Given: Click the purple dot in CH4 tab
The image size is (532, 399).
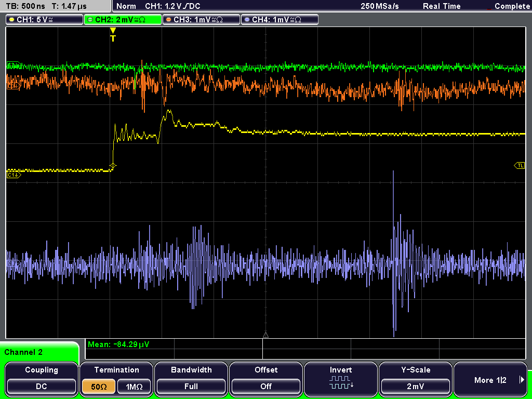Looking at the screenshot, I should [247, 20].
